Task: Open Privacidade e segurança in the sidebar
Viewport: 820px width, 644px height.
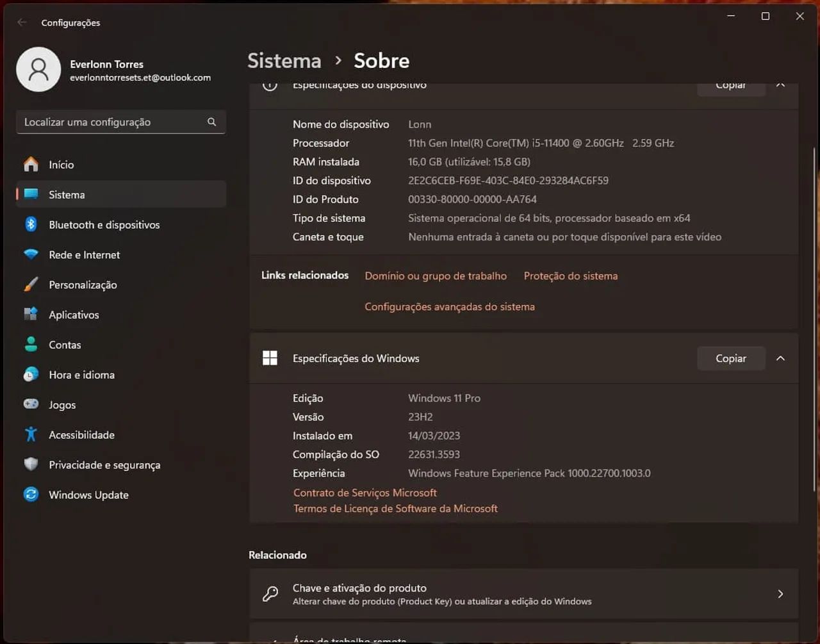Action: click(x=120, y=465)
